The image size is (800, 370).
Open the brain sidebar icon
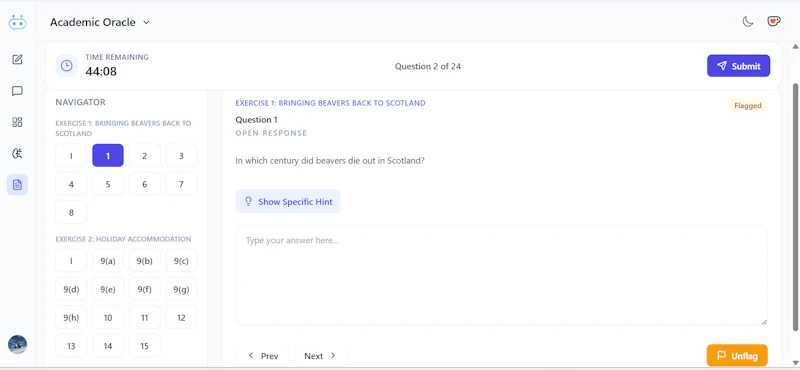17,154
